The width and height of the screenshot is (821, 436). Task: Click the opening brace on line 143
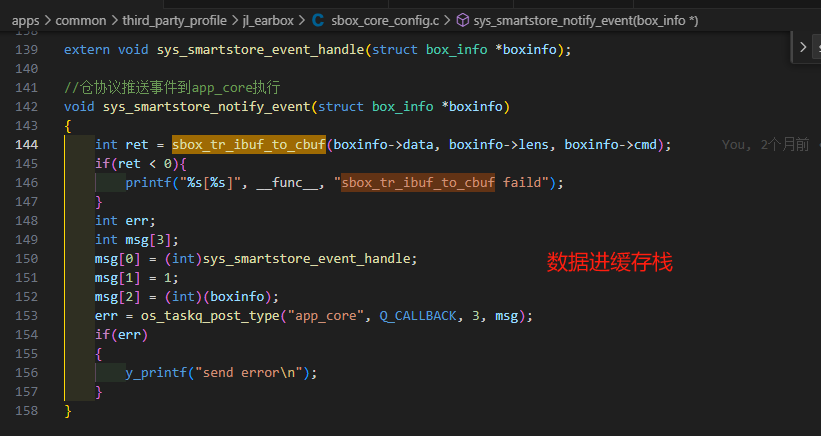coord(68,126)
